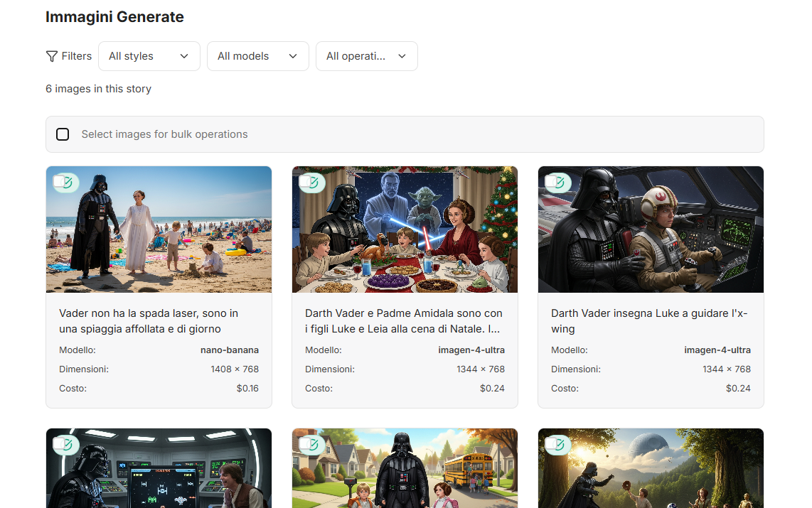Click the 'Vader non ha la spada laser' description

(149, 321)
